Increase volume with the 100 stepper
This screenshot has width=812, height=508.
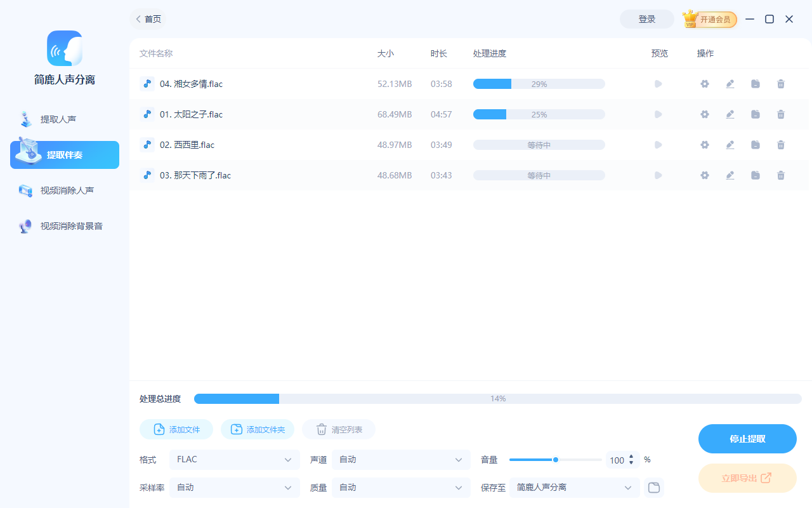coord(631,457)
